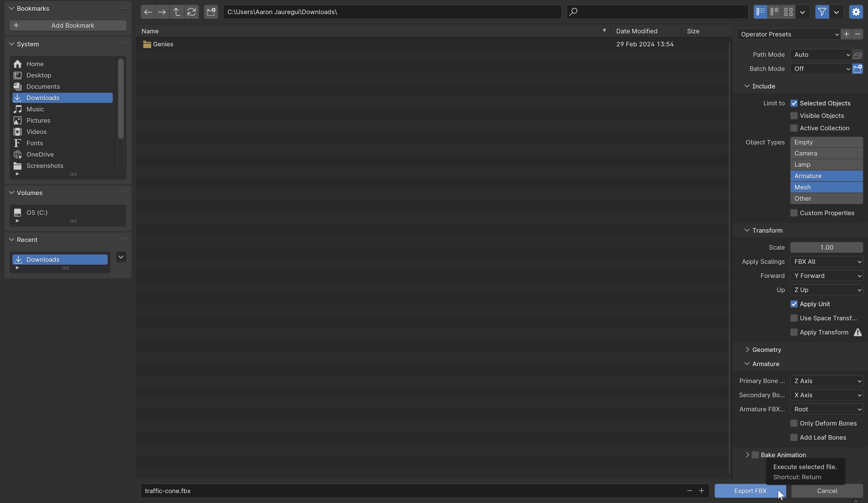Click the Export FBX button
Viewport: 868px width, 503px height.
tap(750, 491)
